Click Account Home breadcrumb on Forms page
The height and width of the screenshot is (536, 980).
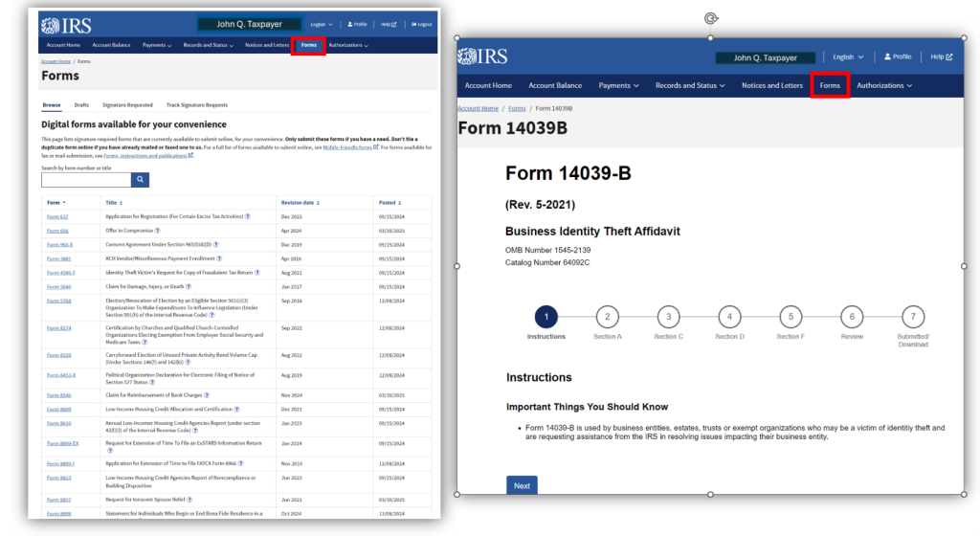[x=56, y=62]
